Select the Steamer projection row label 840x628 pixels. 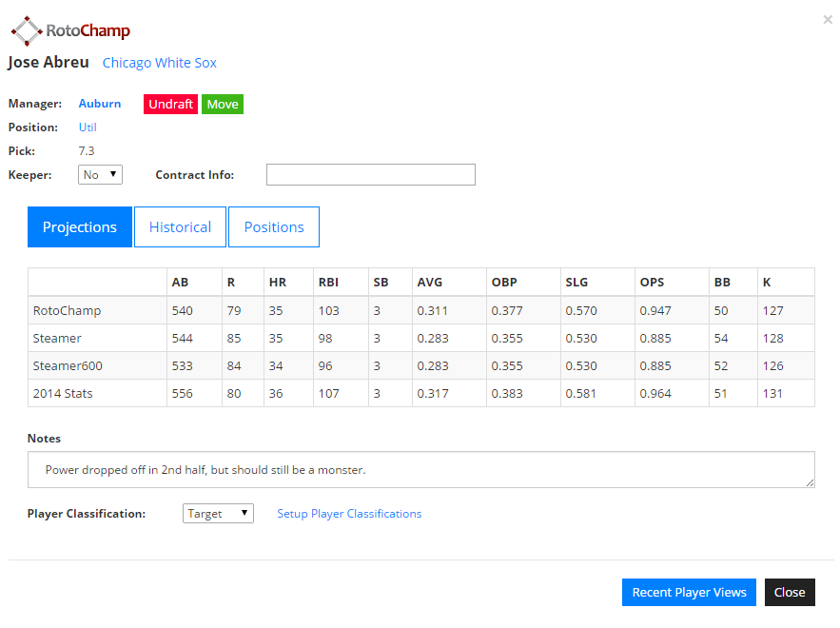click(57, 339)
